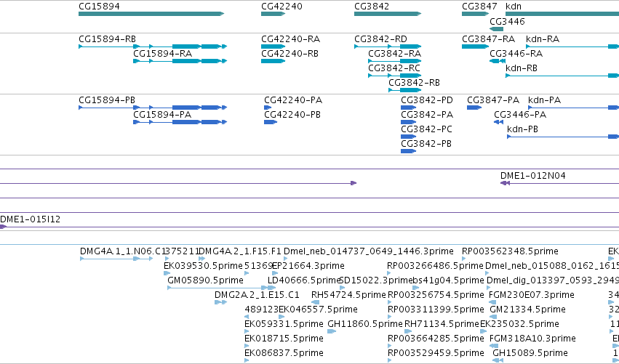Open transcript CG42240-RB label

click(289, 54)
